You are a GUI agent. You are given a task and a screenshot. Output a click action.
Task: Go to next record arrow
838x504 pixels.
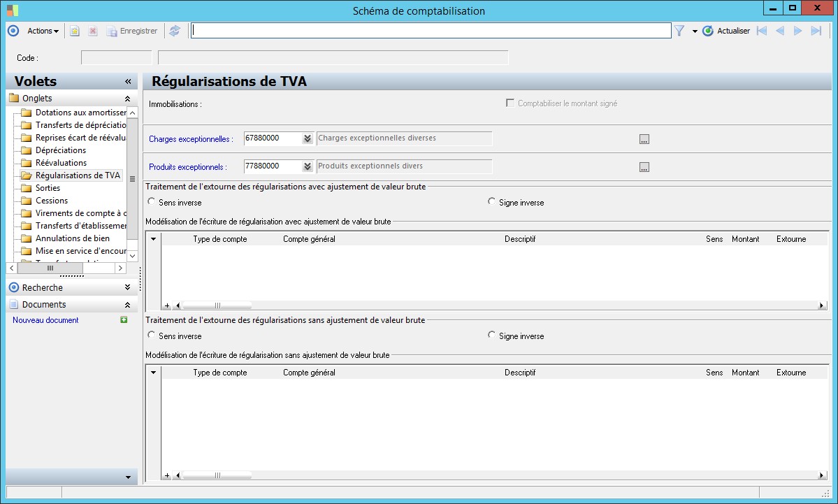pyautogui.click(x=798, y=31)
